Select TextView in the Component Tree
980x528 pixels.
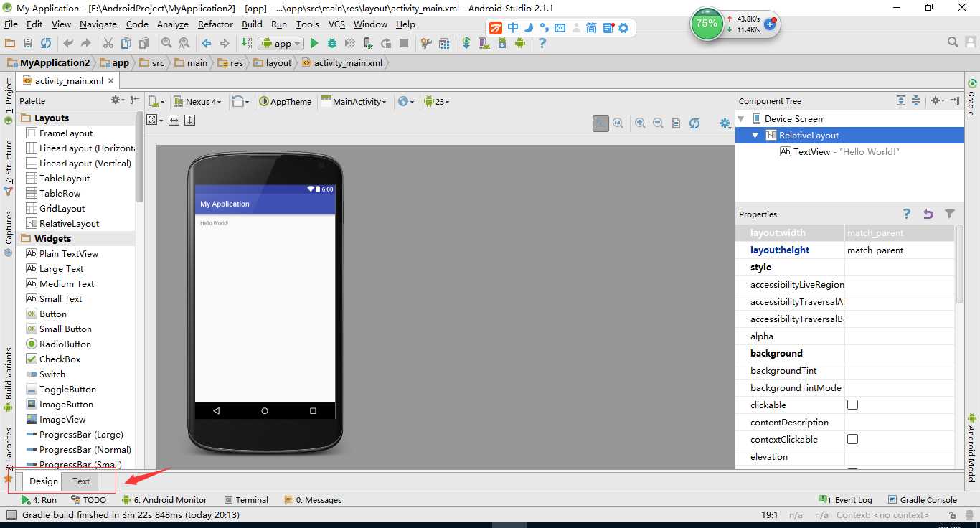click(839, 151)
